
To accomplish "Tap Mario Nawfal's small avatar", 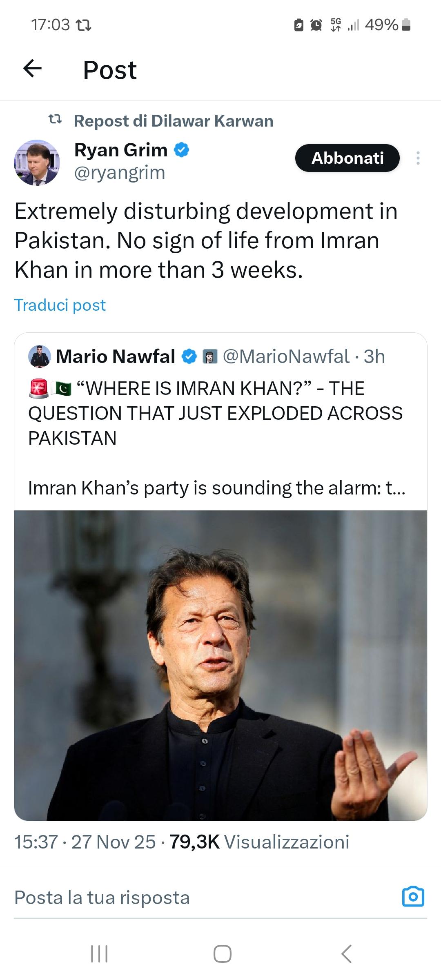I will tap(39, 356).
